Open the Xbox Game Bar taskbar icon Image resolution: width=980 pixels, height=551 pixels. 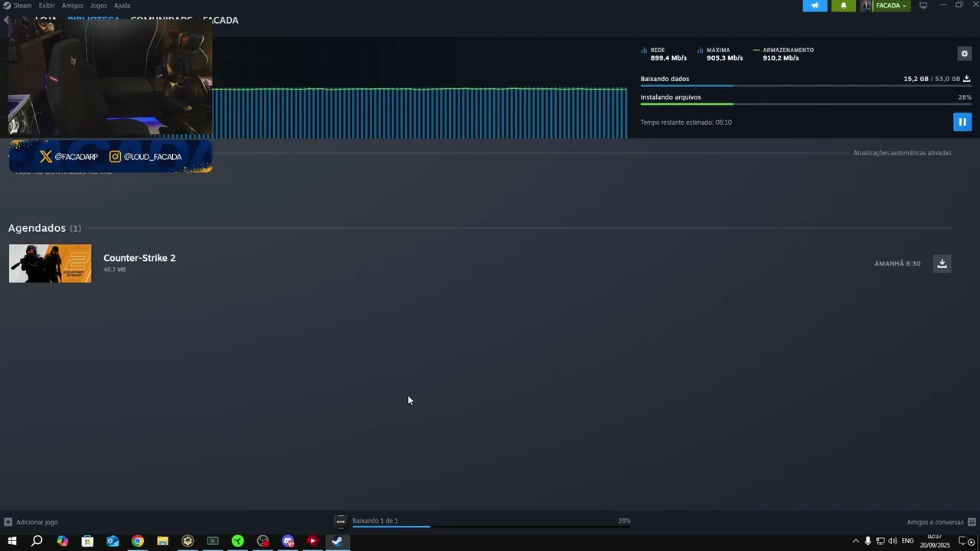(x=213, y=541)
